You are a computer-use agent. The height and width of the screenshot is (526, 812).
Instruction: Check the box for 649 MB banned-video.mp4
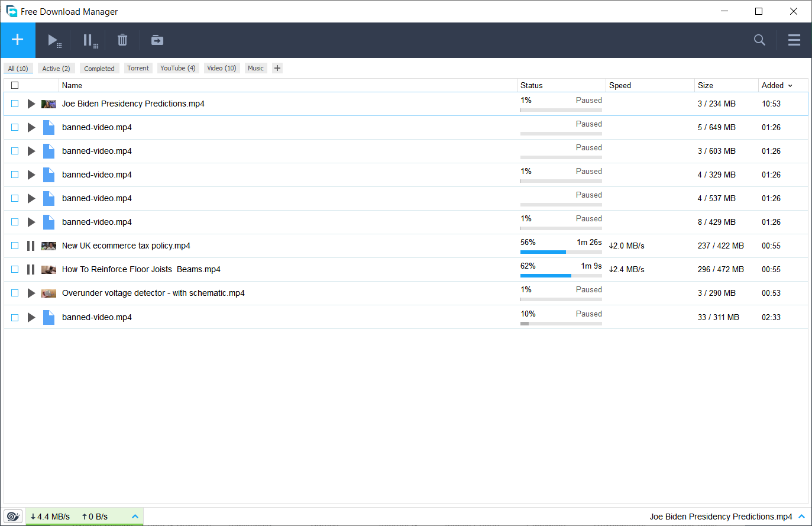[x=15, y=127]
